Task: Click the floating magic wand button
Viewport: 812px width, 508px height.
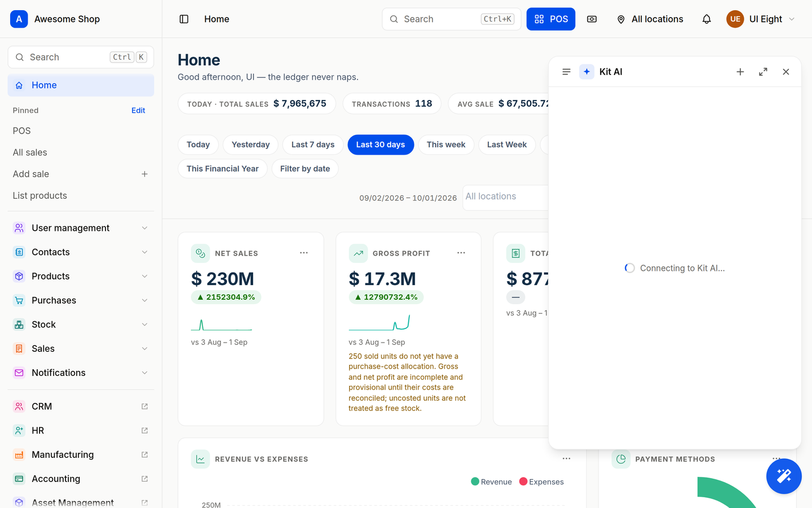Action: point(784,476)
